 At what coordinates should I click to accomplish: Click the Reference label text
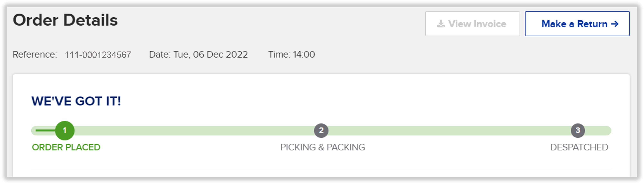[35, 54]
